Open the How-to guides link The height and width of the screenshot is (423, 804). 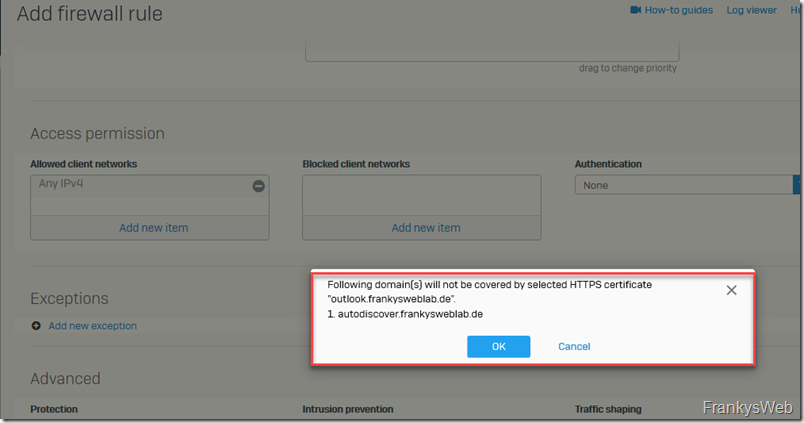point(678,10)
